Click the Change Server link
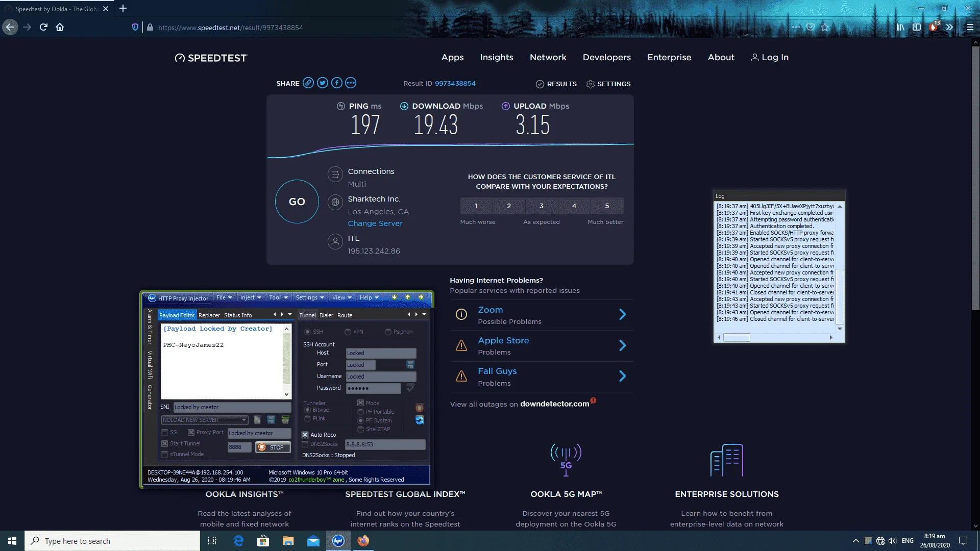The width and height of the screenshot is (980, 551). (375, 223)
